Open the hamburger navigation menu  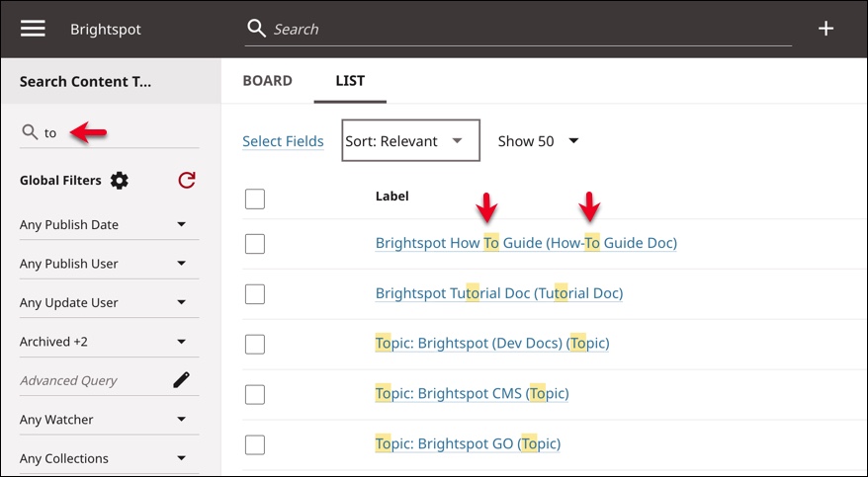click(33, 29)
